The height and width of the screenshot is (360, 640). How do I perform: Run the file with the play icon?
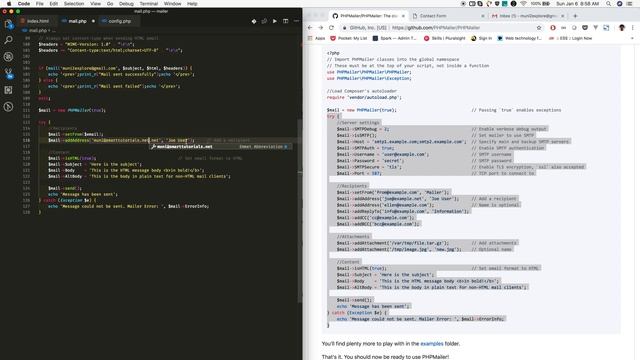pos(275,21)
